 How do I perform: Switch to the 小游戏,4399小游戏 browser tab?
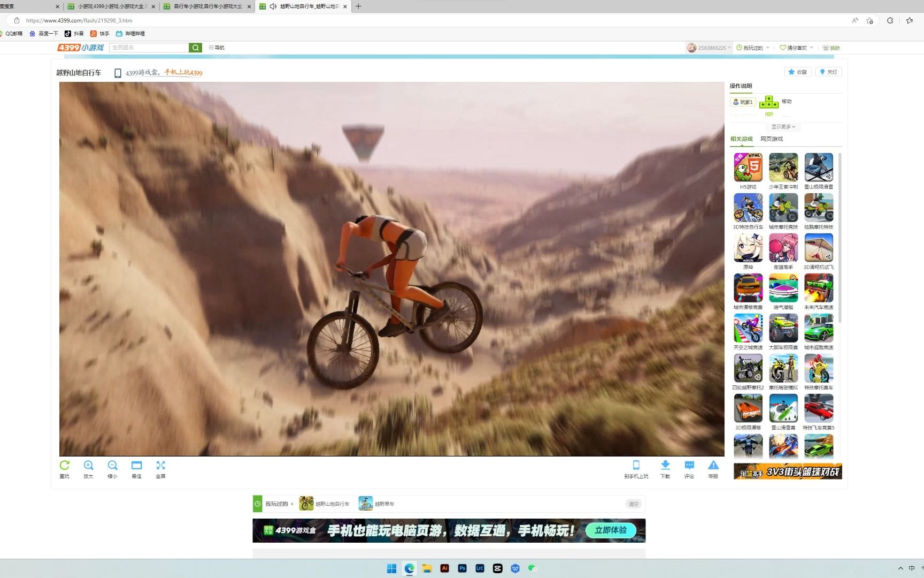pyautogui.click(x=112, y=6)
